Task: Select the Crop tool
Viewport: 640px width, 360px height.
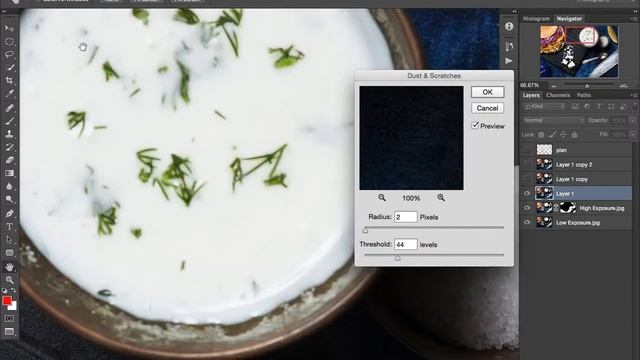Action: coord(9,80)
